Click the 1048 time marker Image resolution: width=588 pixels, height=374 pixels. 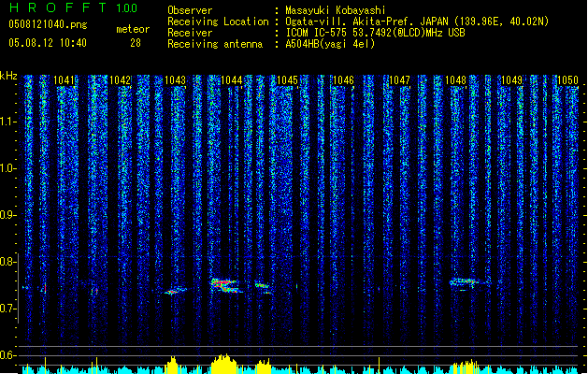point(455,80)
